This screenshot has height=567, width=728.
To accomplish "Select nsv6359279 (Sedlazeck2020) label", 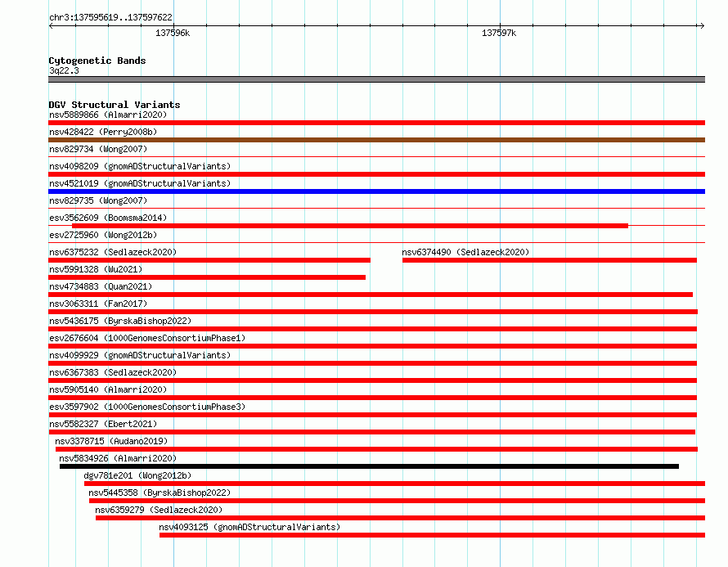I will (159, 510).
